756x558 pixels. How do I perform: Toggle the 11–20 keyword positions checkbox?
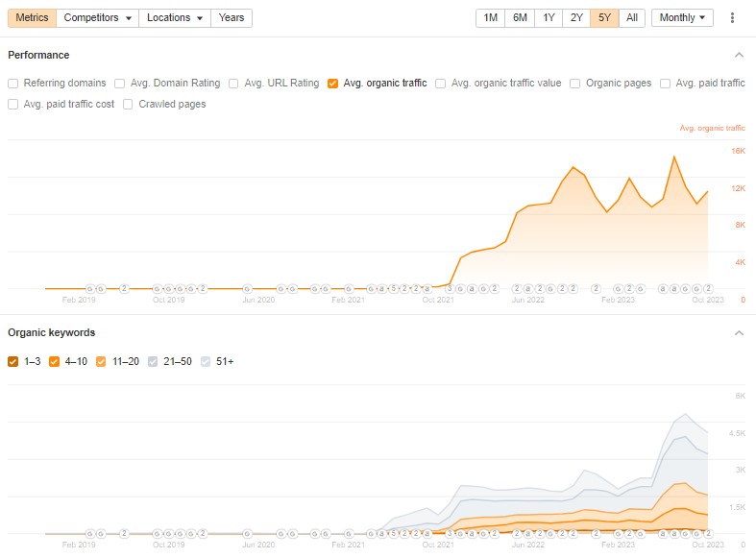[101, 361]
